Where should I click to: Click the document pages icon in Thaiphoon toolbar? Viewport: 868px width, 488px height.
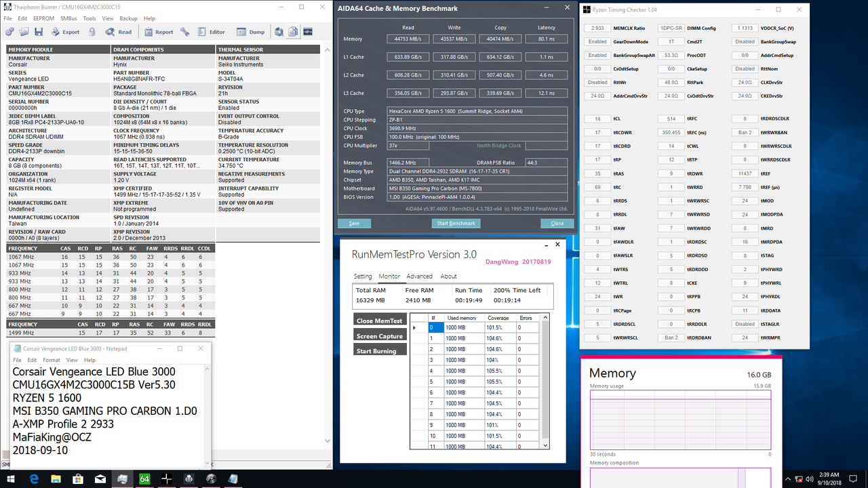[293, 32]
